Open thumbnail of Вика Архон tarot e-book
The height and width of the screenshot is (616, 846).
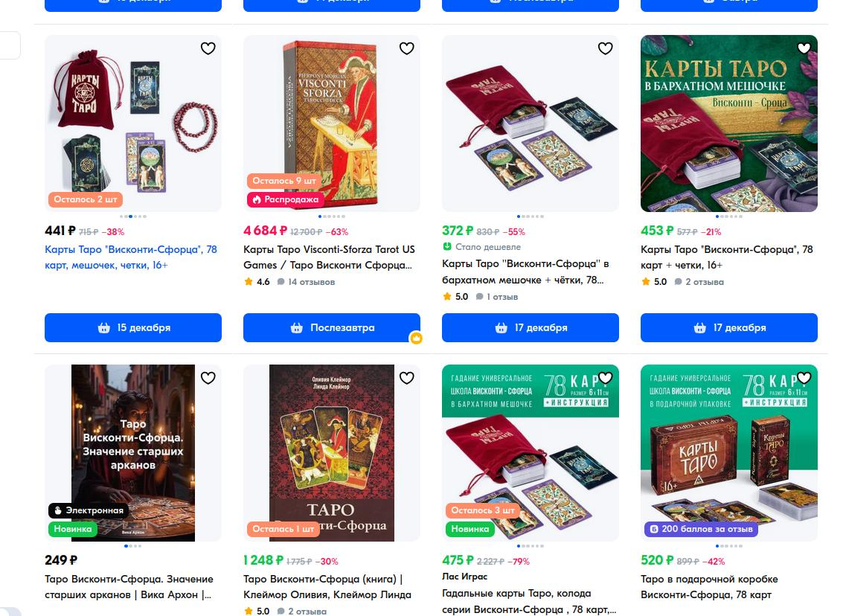tap(133, 453)
